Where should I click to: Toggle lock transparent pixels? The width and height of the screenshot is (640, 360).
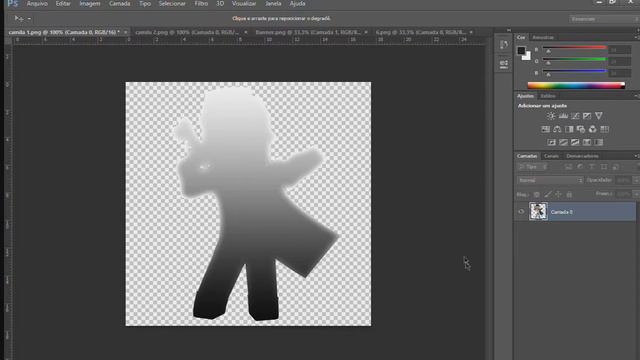[537, 194]
